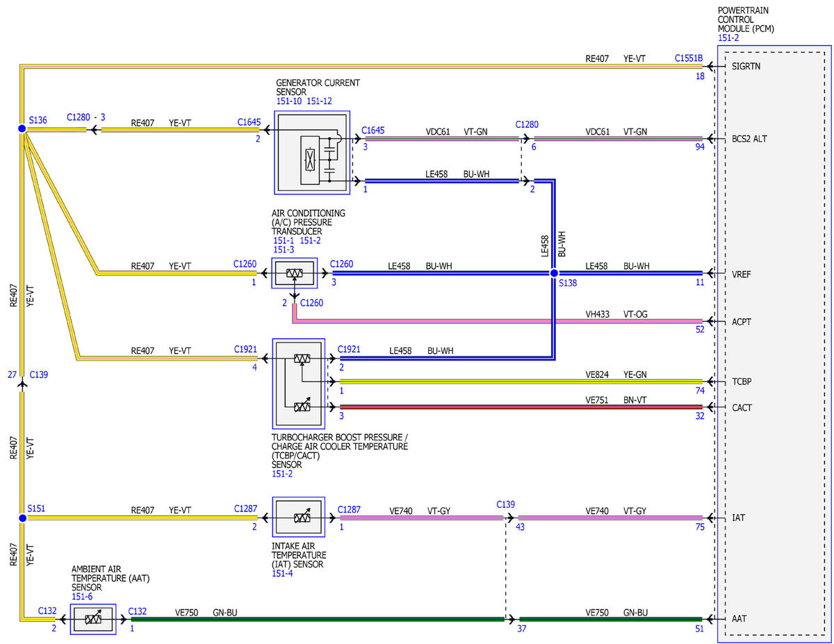Click the S138 splice junction dot
The image size is (834, 644).
pyautogui.click(x=554, y=274)
